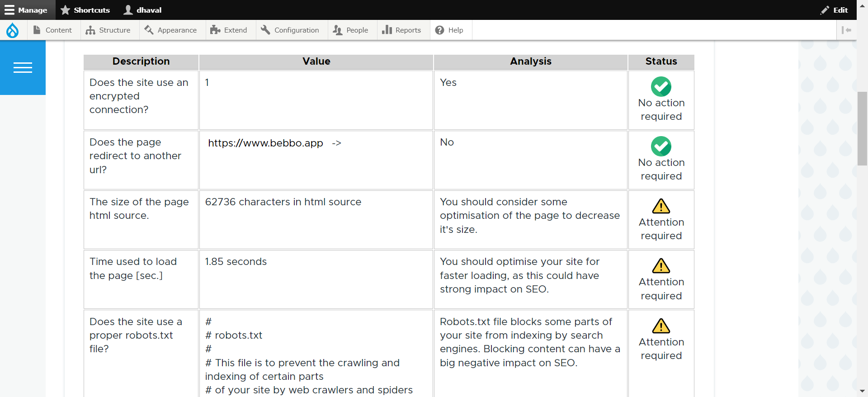Click 'Does the site use an encrypted connection?' text

(x=139, y=96)
